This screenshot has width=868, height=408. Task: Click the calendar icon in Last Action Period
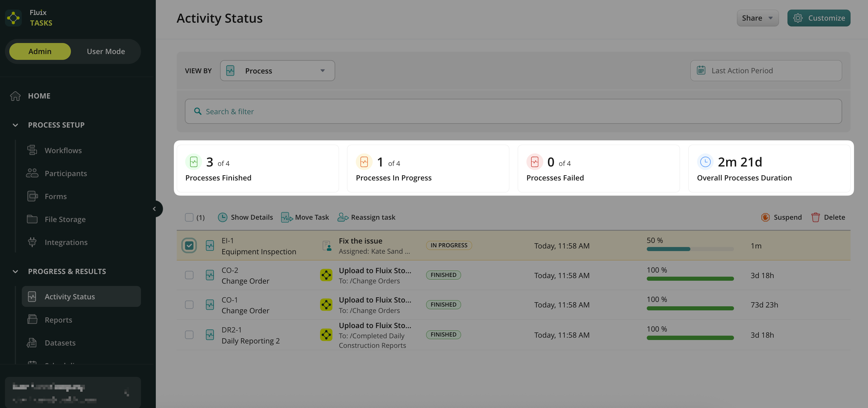pyautogui.click(x=701, y=70)
